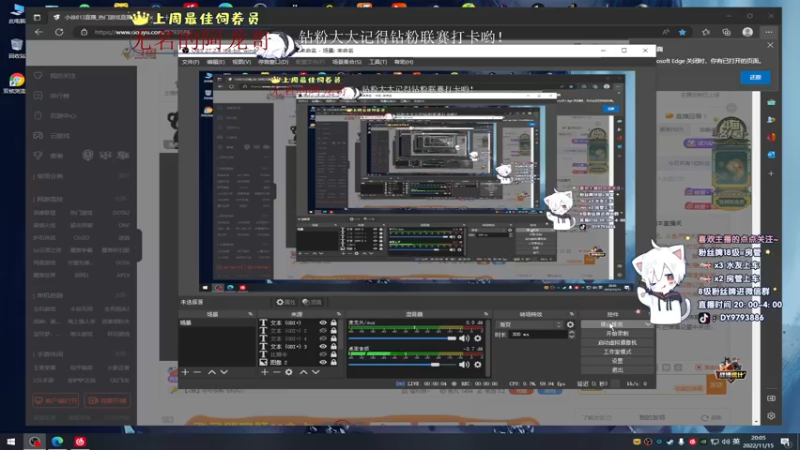Image resolution: width=800 pixels, height=450 pixels.
Task: Pop out the 来源 dock panel
Action: [x=339, y=314]
